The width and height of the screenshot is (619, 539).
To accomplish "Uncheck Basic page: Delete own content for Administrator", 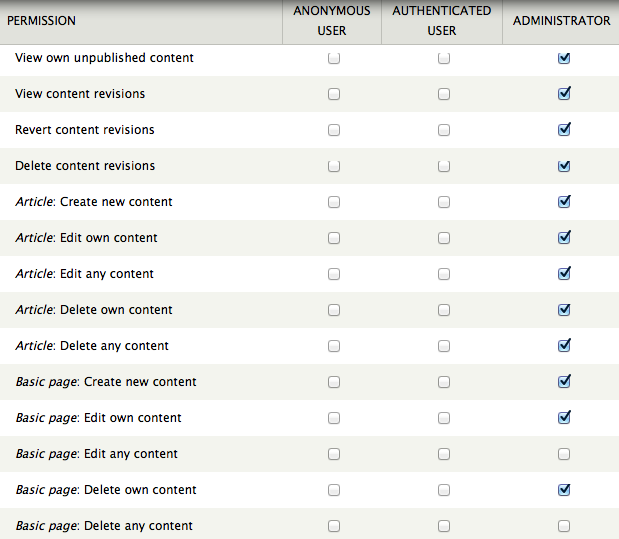I will click(x=564, y=490).
